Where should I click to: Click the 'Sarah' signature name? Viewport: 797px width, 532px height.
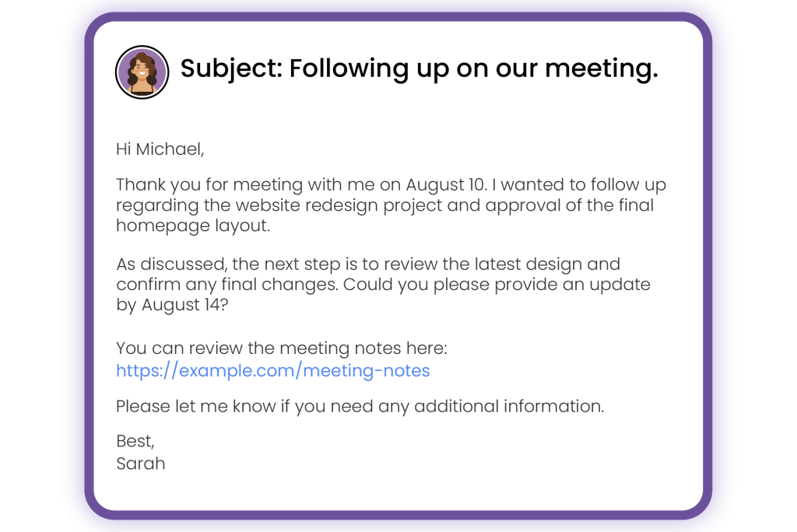141,464
